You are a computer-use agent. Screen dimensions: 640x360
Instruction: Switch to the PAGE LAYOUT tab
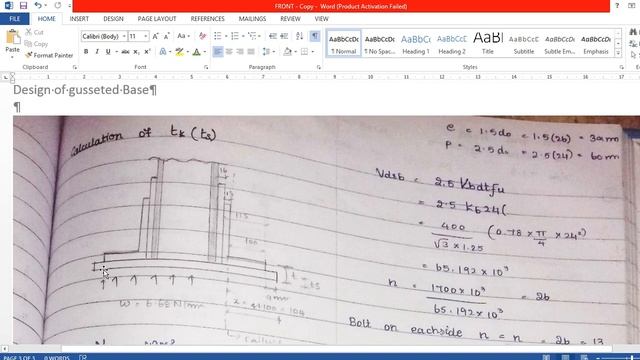pyautogui.click(x=157, y=19)
